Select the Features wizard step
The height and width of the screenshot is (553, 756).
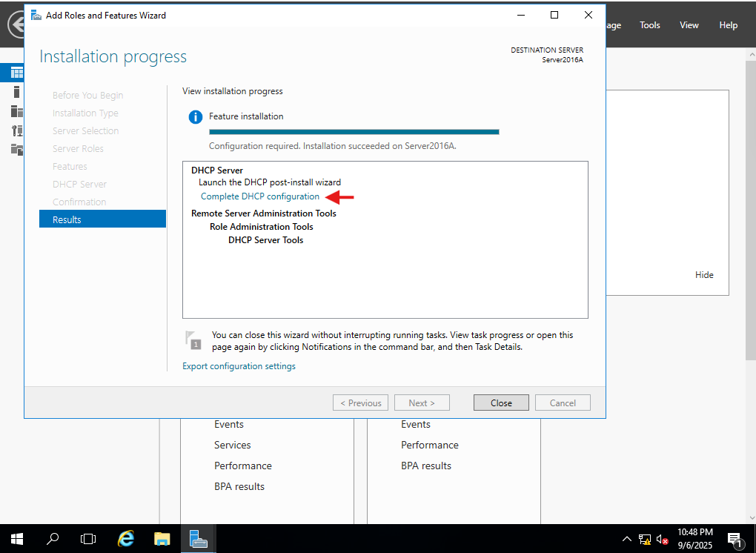pos(70,166)
